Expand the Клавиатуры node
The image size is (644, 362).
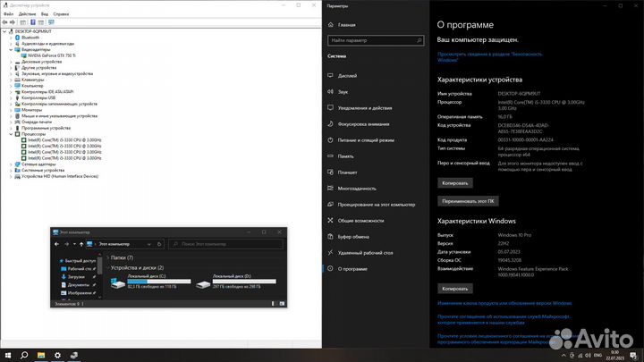pos(11,80)
